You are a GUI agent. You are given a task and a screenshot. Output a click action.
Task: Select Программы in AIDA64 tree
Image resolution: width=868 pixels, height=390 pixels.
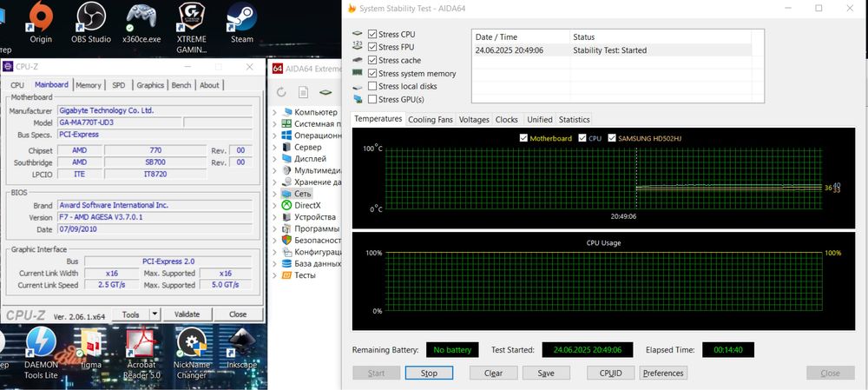click(317, 228)
